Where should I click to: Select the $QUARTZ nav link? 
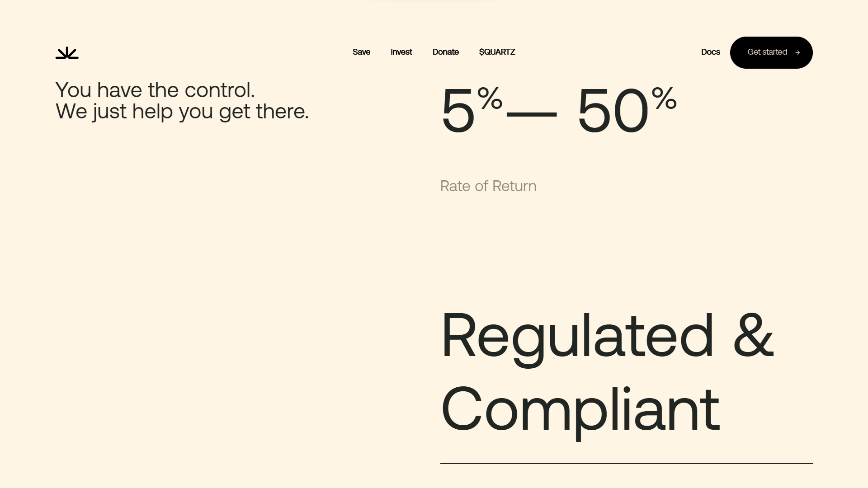pyautogui.click(x=497, y=52)
